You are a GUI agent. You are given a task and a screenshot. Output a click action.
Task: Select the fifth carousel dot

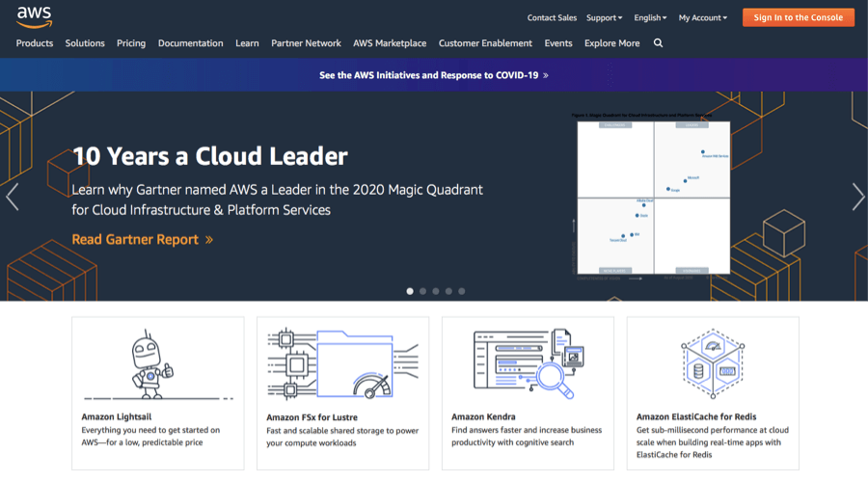click(x=462, y=291)
